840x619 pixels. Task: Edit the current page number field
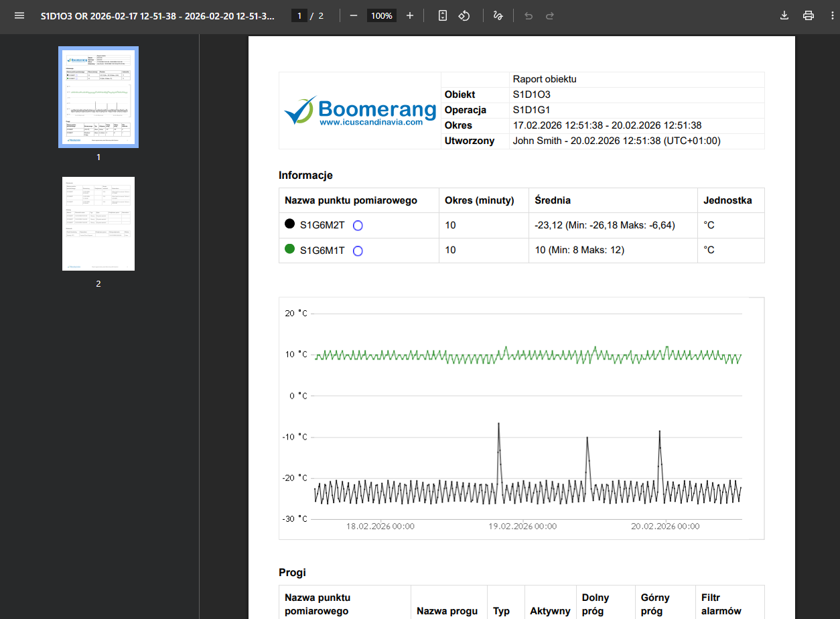coord(299,15)
